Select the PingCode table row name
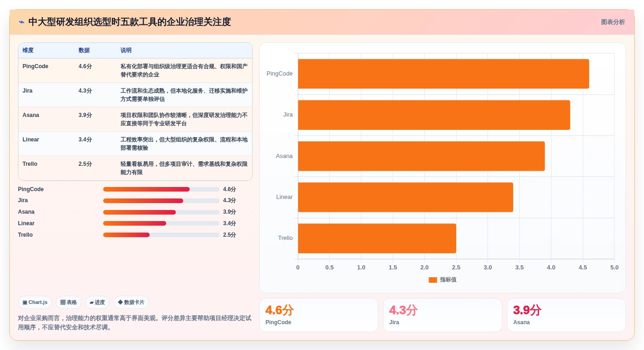Screen dimensions: 644x350 pos(35,66)
